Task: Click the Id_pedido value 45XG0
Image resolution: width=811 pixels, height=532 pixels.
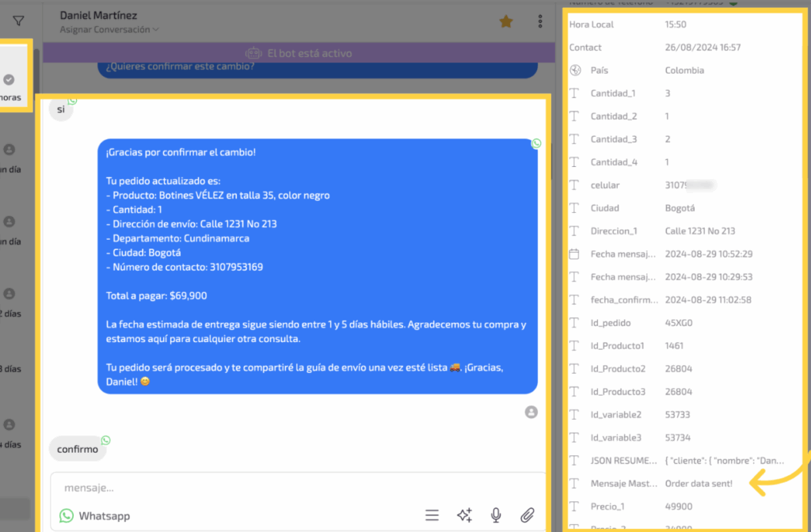Action: tap(679, 323)
